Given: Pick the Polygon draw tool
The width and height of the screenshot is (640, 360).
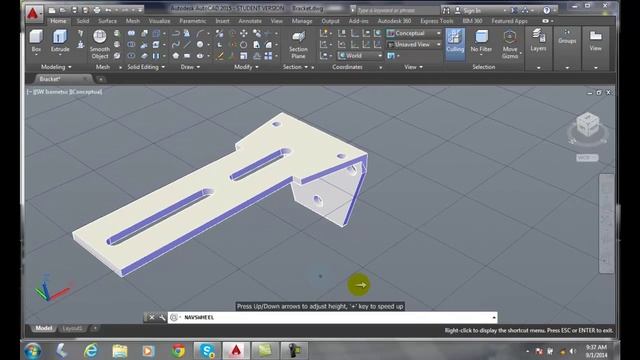Looking at the screenshot, I should click(x=176, y=56).
